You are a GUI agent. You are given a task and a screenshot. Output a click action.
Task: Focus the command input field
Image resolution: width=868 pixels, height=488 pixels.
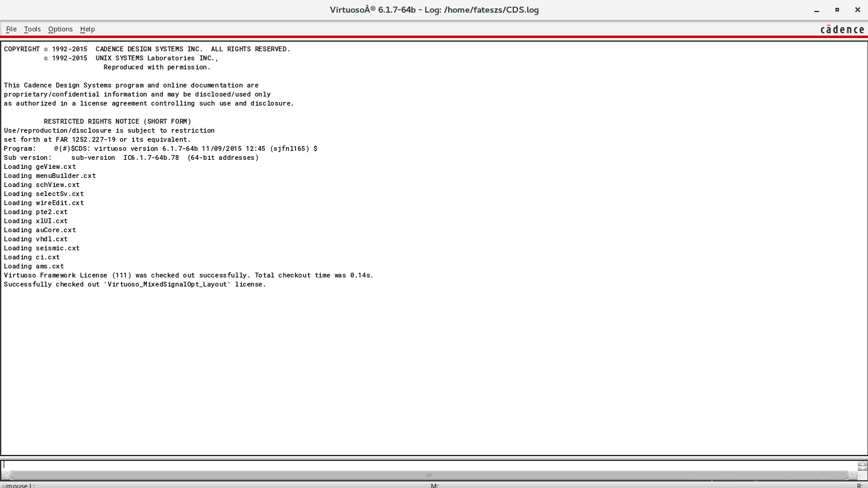[x=428, y=464]
